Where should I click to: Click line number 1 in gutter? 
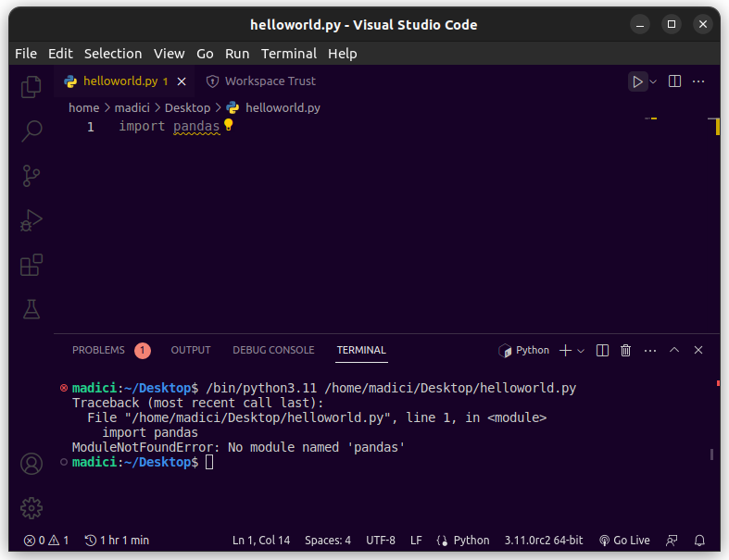click(91, 127)
